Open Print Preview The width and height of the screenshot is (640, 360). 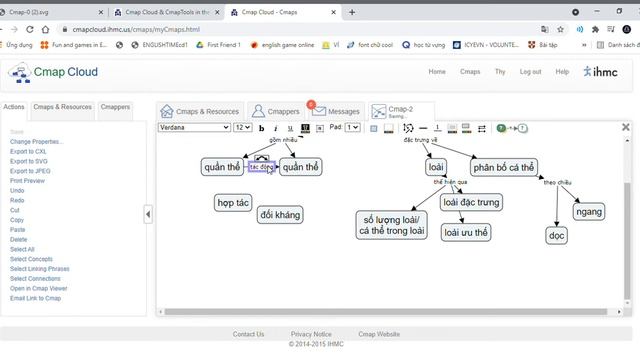[x=27, y=181]
